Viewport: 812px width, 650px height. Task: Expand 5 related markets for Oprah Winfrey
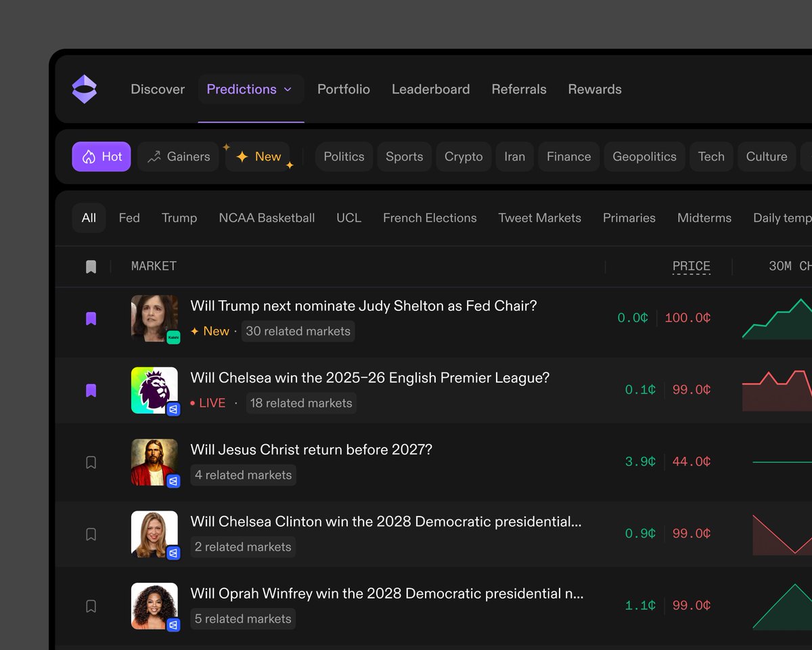click(x=243, y=619)
